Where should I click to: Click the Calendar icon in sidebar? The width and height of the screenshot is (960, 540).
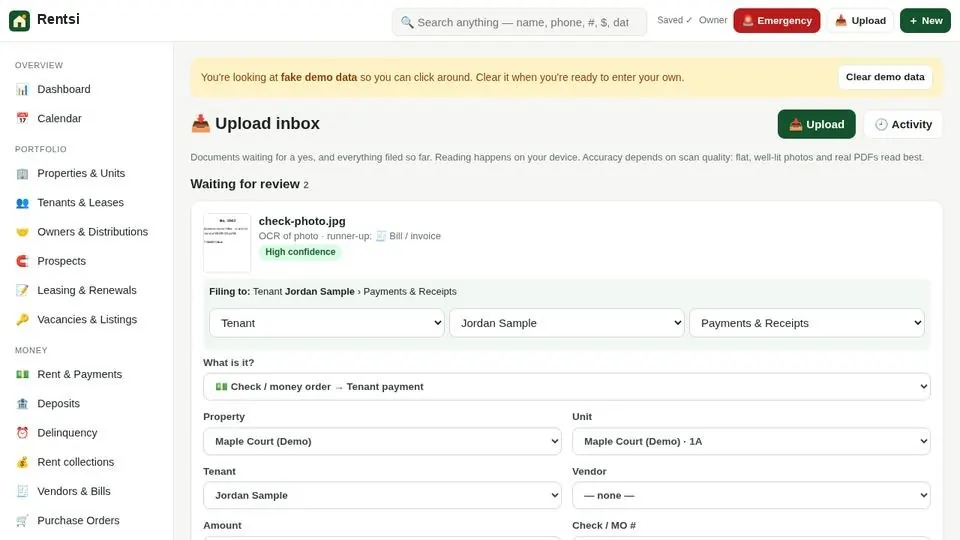[22, 118]
